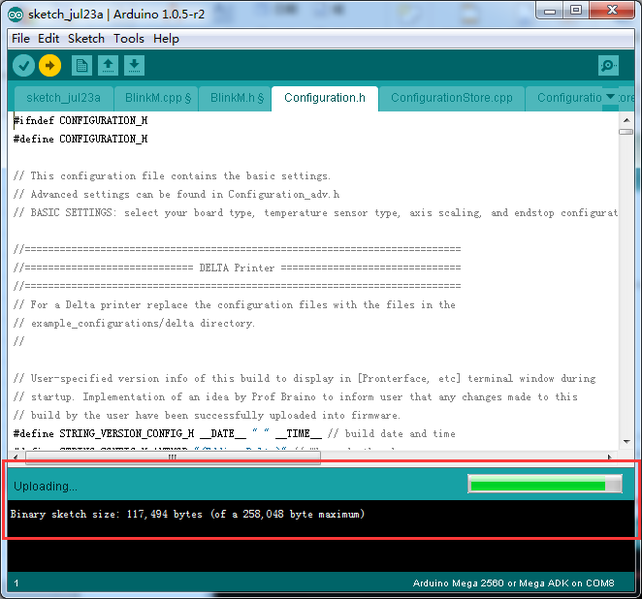Open the Tools menu
642x599 pixels.
129,38
